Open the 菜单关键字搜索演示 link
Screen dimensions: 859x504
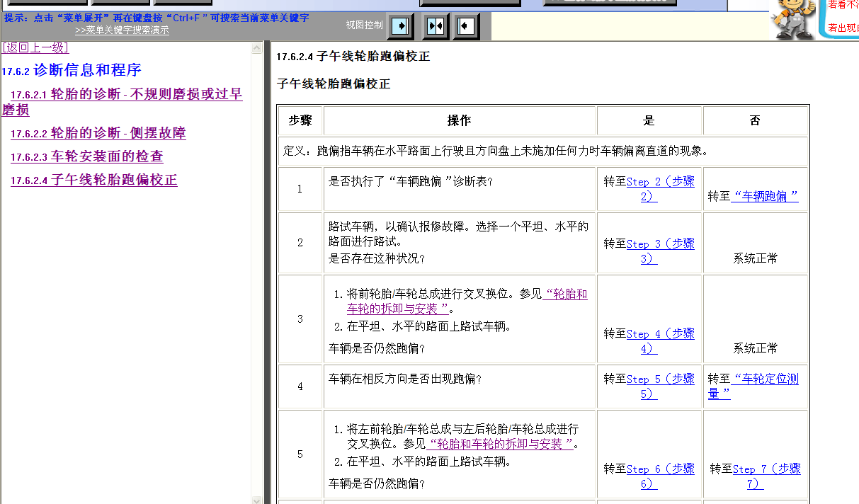point(122,30)
